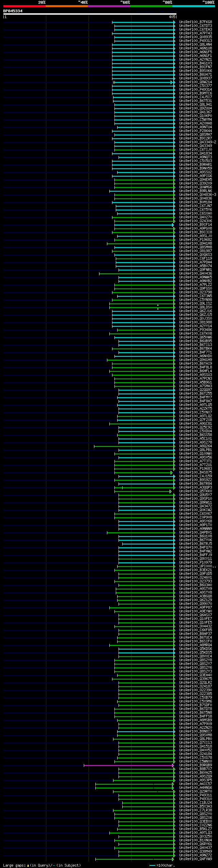Select hit label UniRef100_A9NTU4
218x868 pixels.
pos(196,127)
